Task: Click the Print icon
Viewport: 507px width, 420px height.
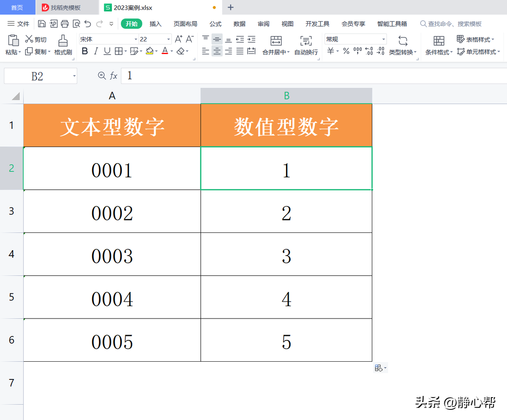Action: pos(65,24)
